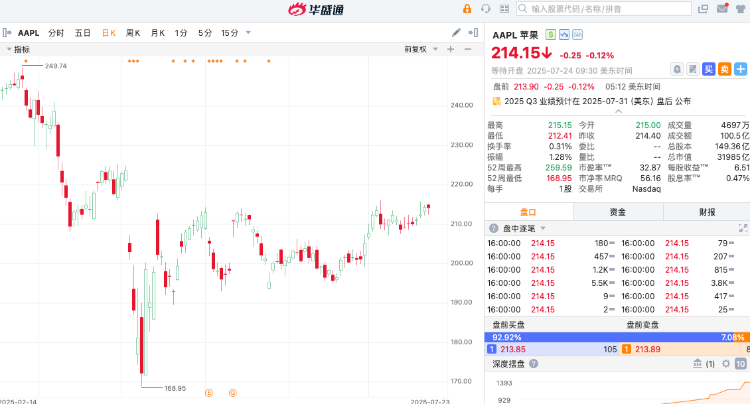Click the 3.8K volume tick row

pyautogui.click(x=678, y=283)
